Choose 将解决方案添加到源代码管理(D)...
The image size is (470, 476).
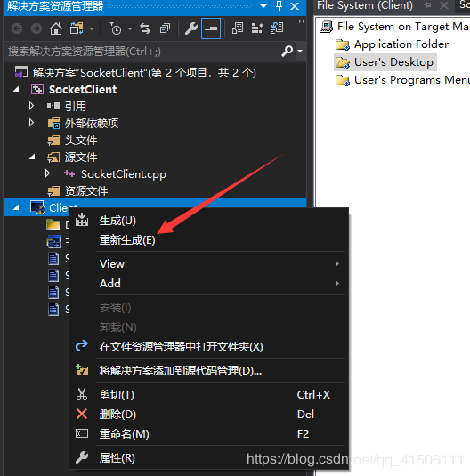tap(209, 371)
